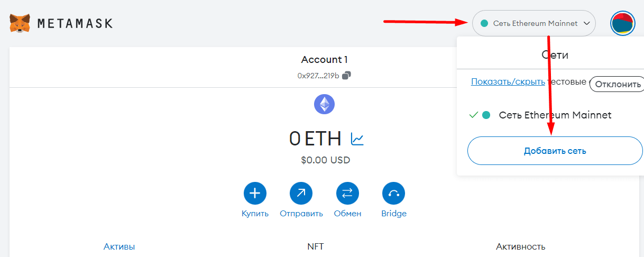Click the green checkmark beside Ethereum Mainnet

pyautogui.click(x=473, y=115)
